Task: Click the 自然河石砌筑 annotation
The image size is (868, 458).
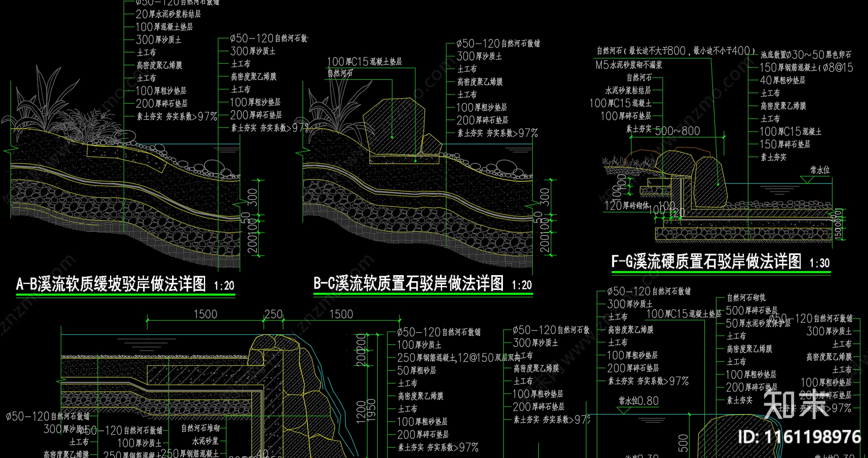Action: click(746, 298)
